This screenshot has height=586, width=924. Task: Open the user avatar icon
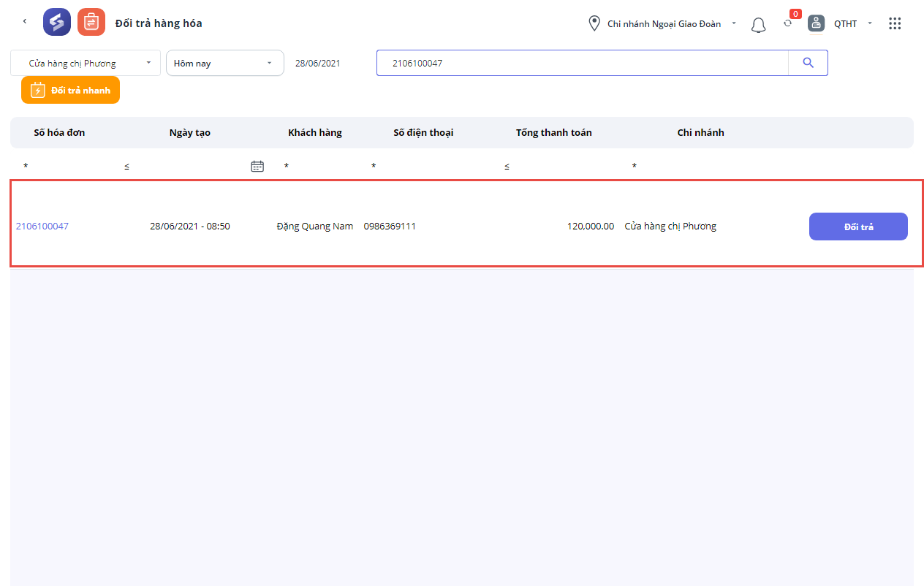pyautogui.click(x=816, y=23)
